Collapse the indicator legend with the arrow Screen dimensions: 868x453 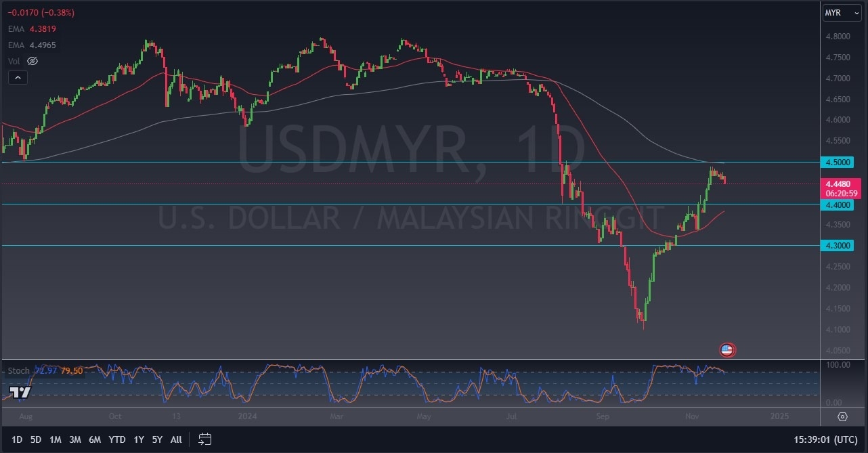(x=18, y=78)
